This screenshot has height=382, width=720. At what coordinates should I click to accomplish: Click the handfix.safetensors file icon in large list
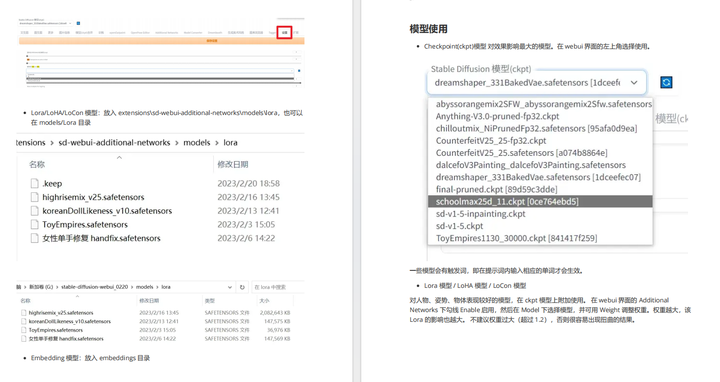(x=34, y=238)
